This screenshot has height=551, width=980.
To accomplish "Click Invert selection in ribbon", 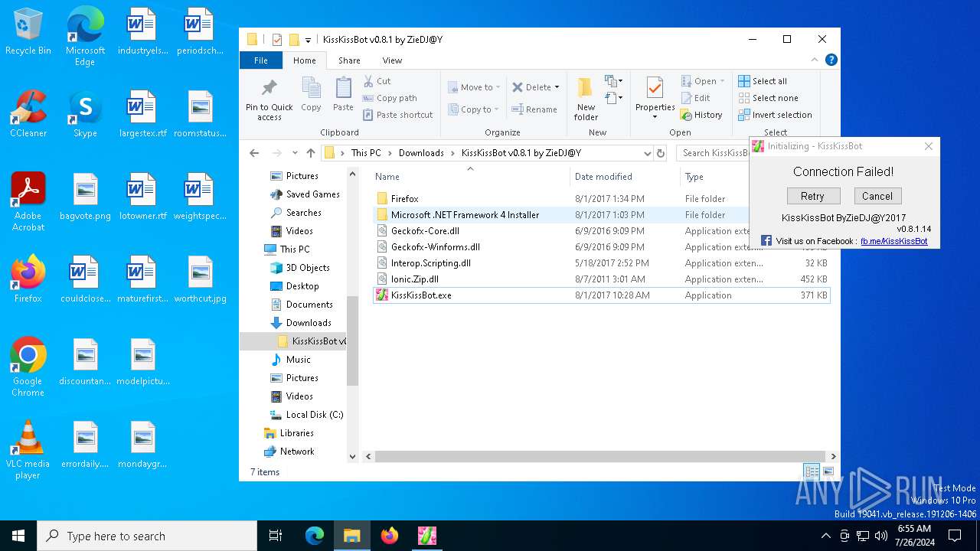I will pyautogui.click(x=775, y=115).
